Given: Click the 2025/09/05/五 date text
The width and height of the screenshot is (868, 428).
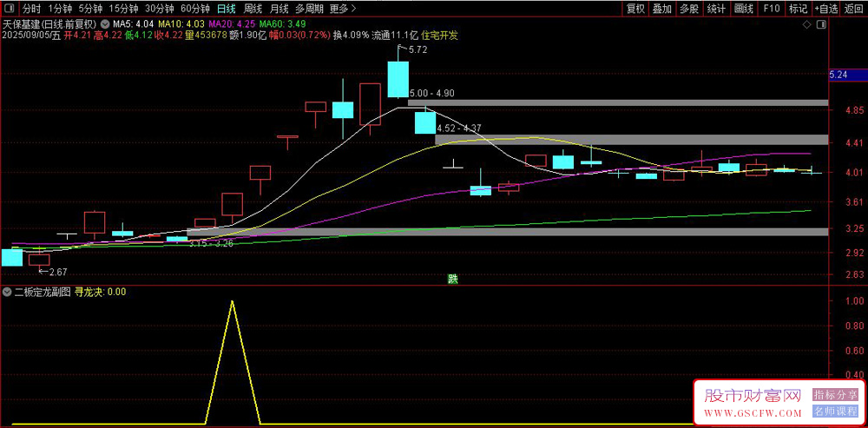Looking at the screenshot, I should [31, 36].
